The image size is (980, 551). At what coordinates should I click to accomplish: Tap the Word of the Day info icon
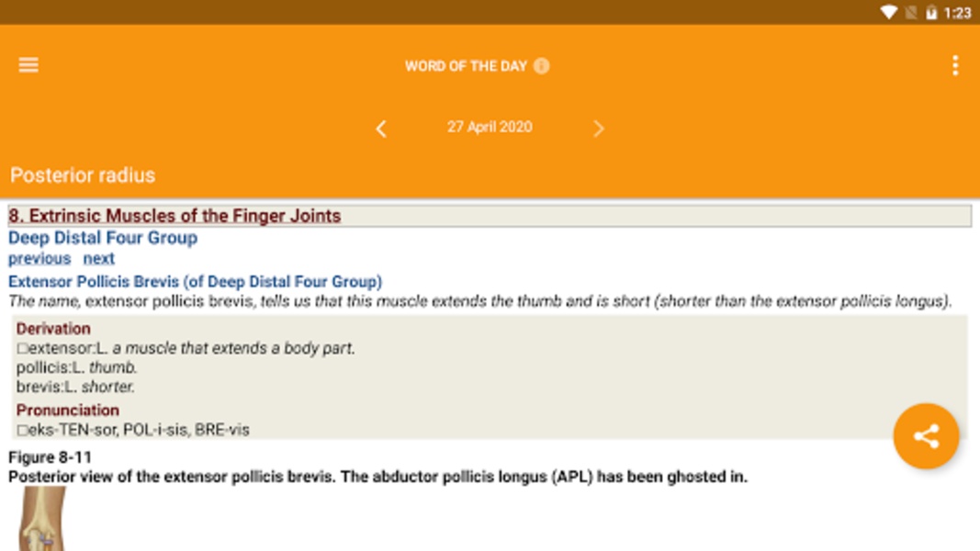point(542,66)
